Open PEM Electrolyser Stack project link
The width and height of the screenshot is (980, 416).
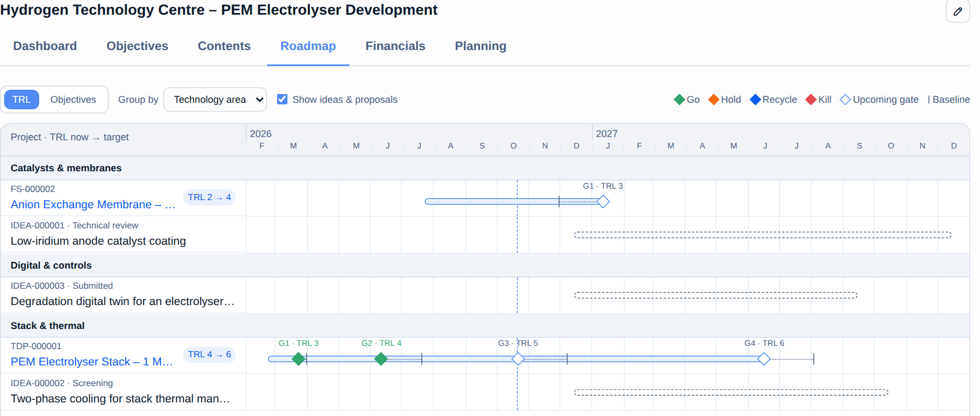pyautogui.click(x=92, y=362)
